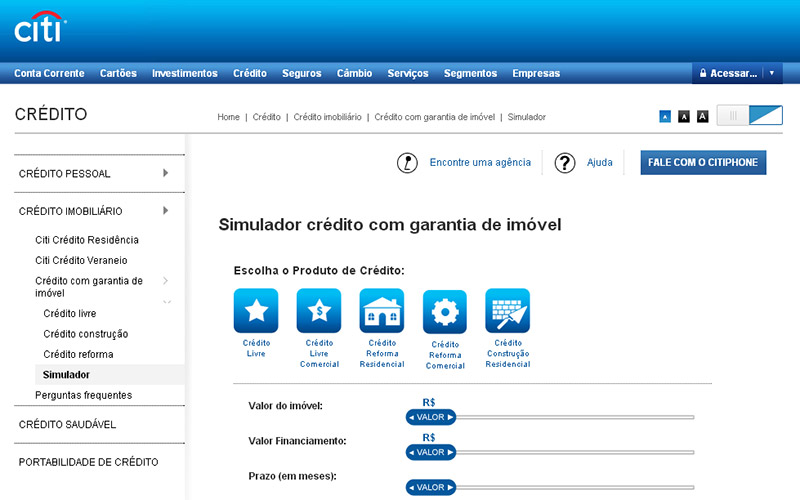Open the Investimentos menu
The width and height of the screenshot is (800, 500).
pos(184,73)
